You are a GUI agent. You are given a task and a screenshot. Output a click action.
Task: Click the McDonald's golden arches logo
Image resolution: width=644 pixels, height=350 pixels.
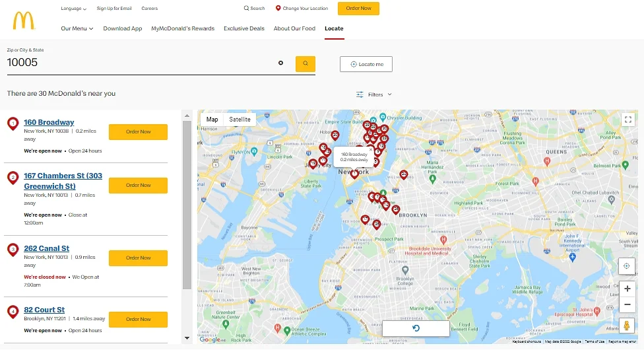tap(24, 20)
